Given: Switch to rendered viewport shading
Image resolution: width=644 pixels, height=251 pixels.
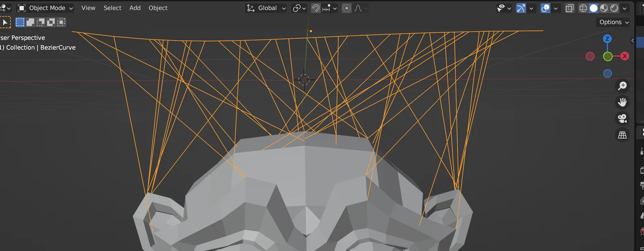Looking at the screenshot, I should click(x=614, y=8).
